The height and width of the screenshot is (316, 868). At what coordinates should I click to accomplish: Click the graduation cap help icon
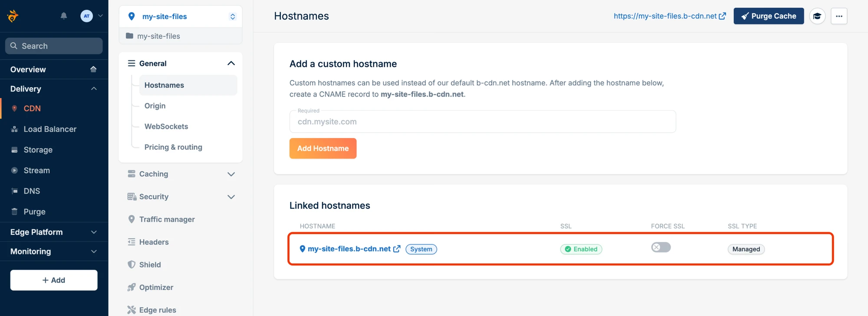817,16
